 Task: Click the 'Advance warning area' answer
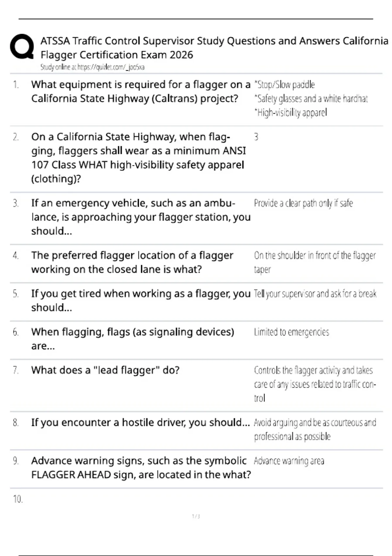[x=289, y=461]
